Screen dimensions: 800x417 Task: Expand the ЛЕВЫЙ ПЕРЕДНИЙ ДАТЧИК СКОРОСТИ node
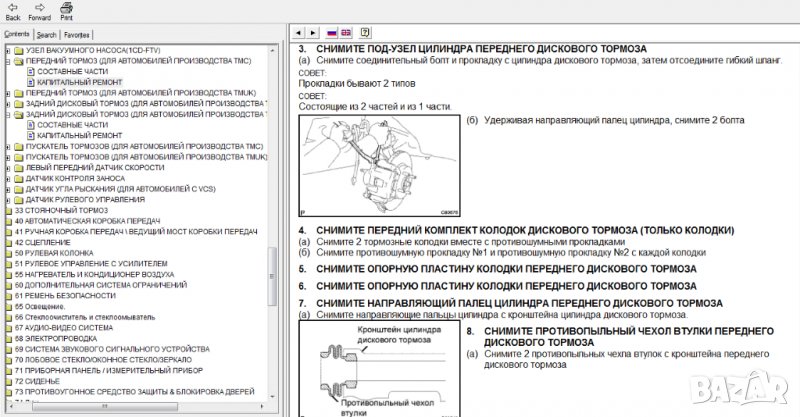8,167
